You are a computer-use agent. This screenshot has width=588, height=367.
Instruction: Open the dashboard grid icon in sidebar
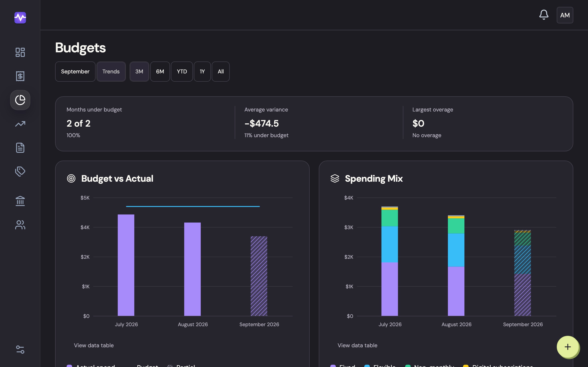coord(20,52)
